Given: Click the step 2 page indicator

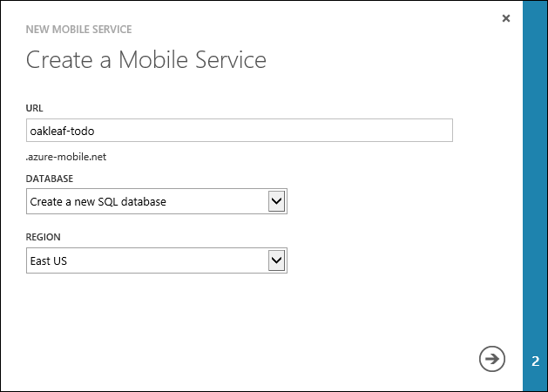Looking at the screenshot, I should pos(535,360).
